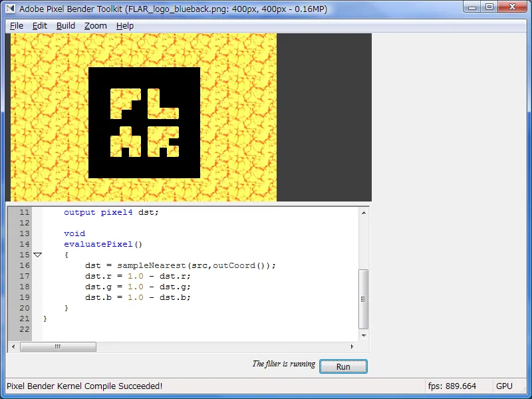Click the 'sampleNearest(src,outCoord());' code line

[180, 265]
